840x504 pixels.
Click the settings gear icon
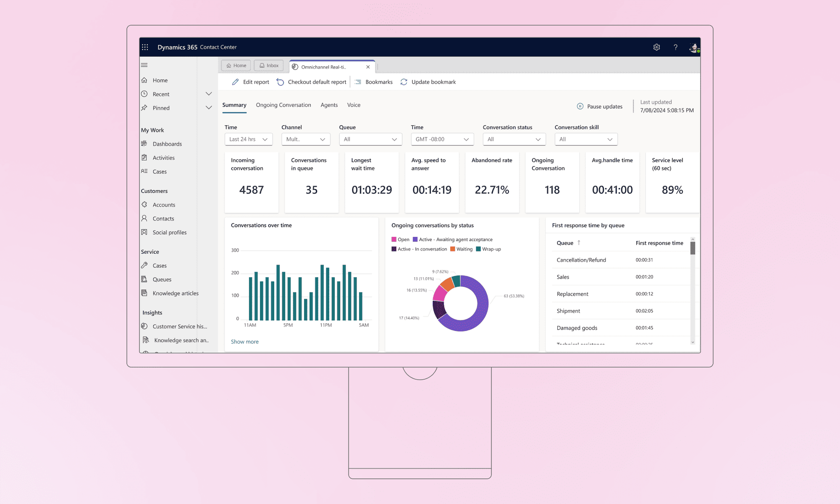[656, 47]
